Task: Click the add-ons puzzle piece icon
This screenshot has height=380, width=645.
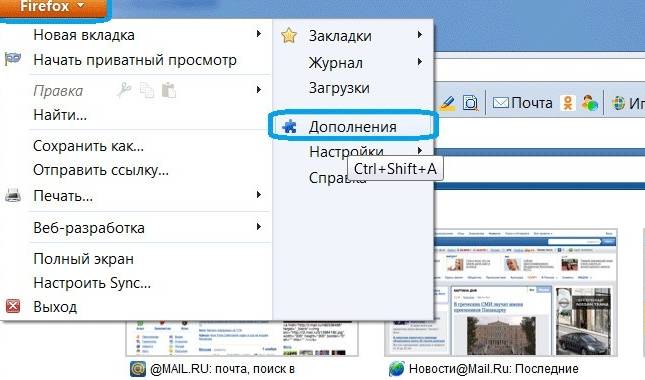Action: coord(289,126)
